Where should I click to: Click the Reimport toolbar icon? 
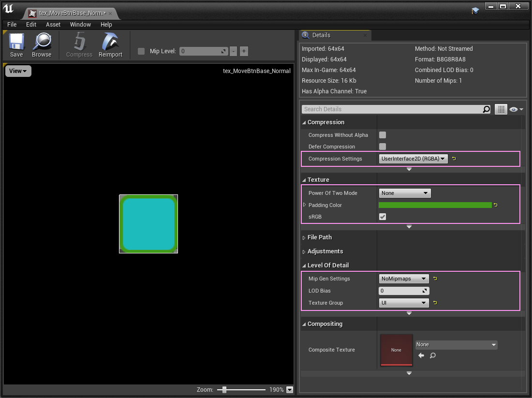[x=110, y=42]
